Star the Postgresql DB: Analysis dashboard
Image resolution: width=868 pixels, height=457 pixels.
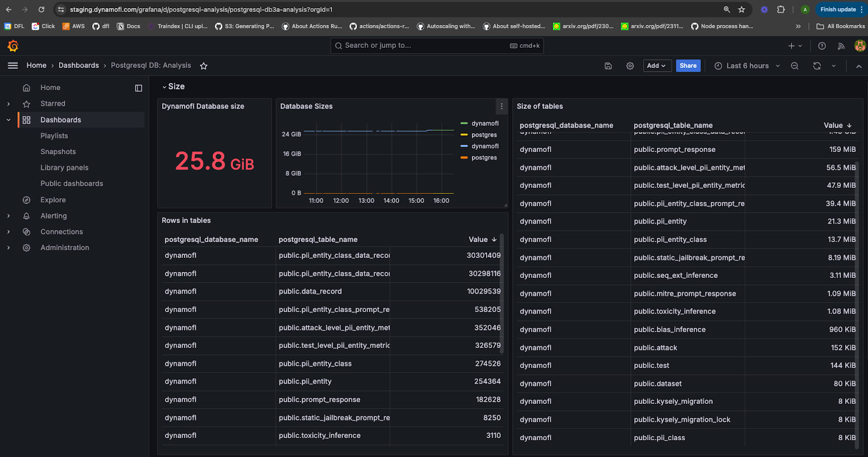tap(203, 66)
